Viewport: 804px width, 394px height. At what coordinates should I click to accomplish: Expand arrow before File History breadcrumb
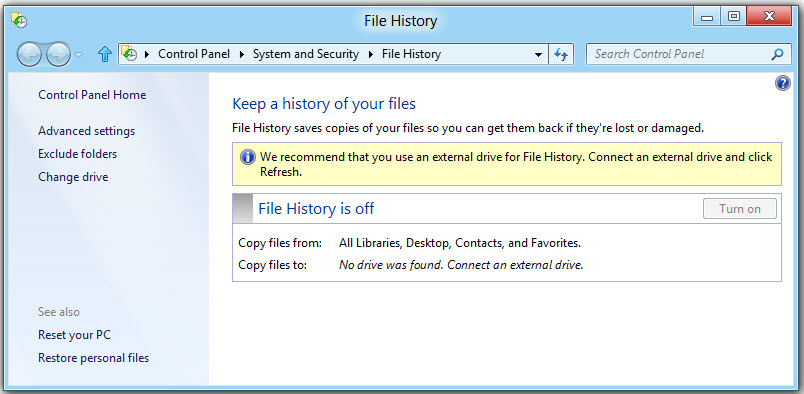pos(371,54)
